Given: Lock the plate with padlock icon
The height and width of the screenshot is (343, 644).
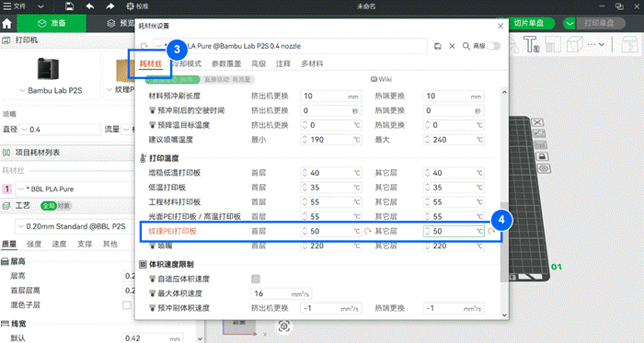Looking at the screenshot, I should 542,156.
